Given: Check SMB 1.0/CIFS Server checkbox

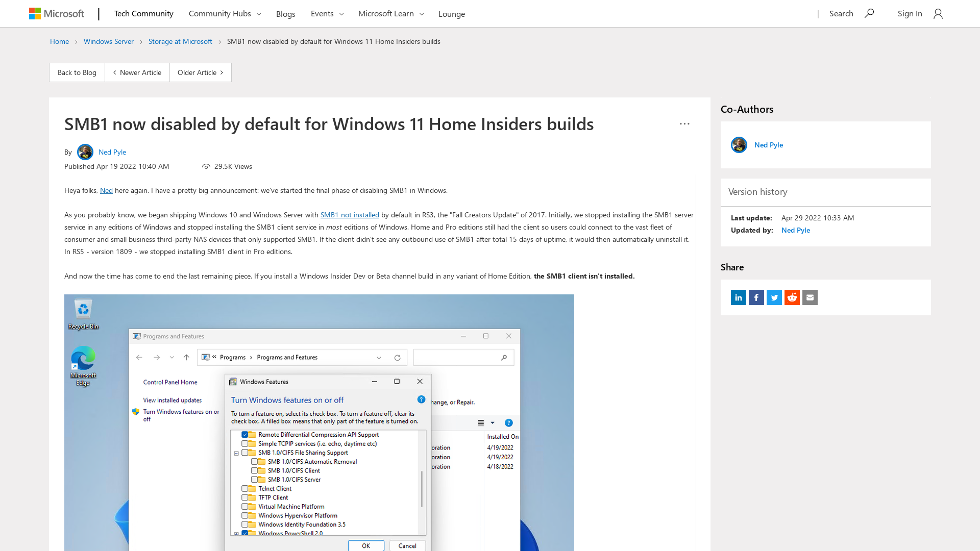Looking at the screenshot, I should pos(254,480).
